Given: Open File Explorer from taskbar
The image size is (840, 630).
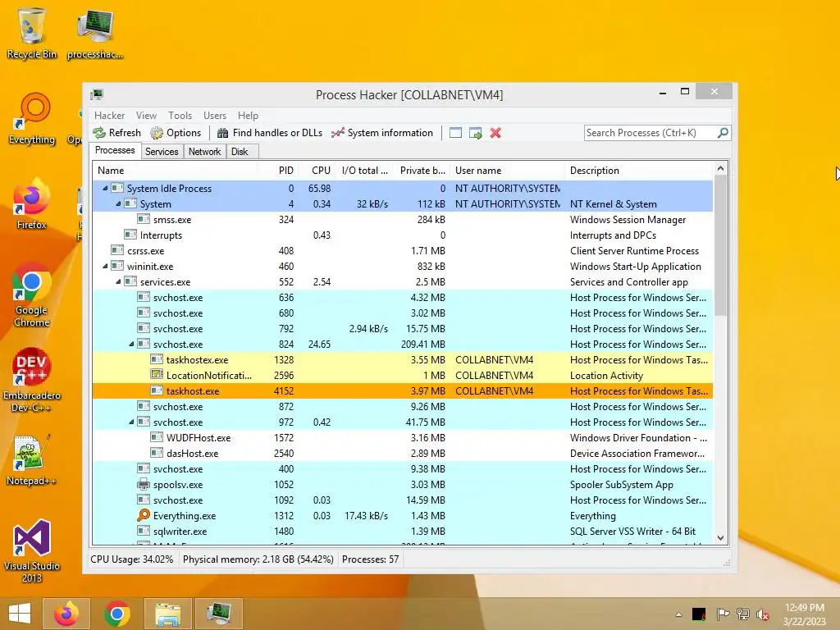Looking at the screenshot, I should (167, 614).
